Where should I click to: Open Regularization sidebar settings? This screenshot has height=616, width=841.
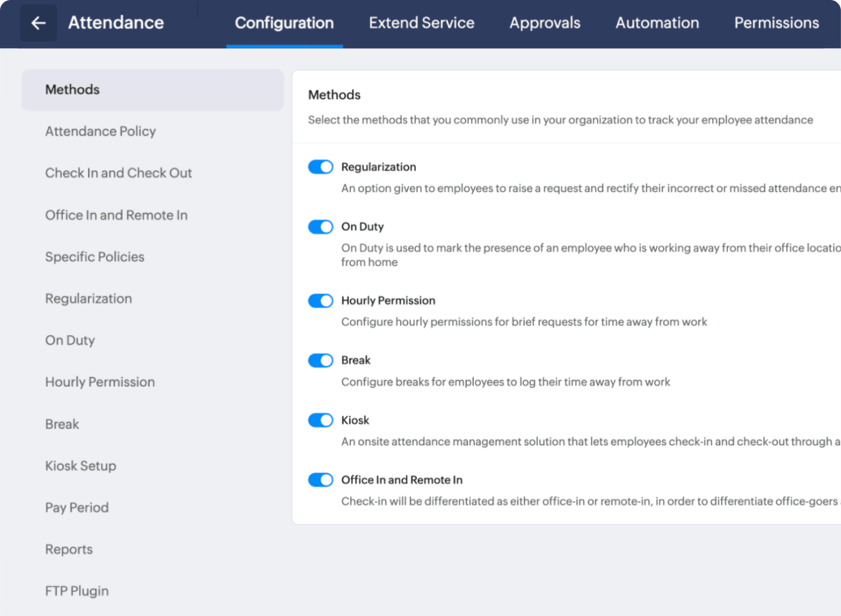(89, 298)
